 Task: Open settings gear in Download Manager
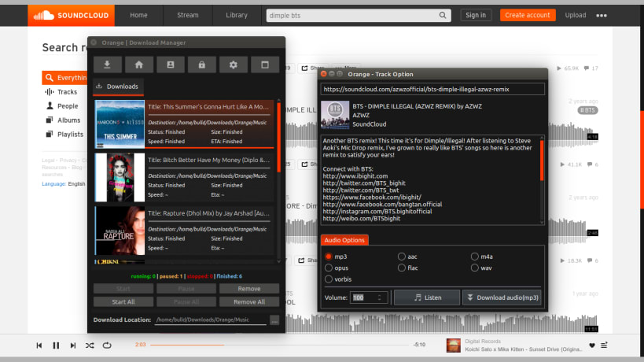(234, 65)
